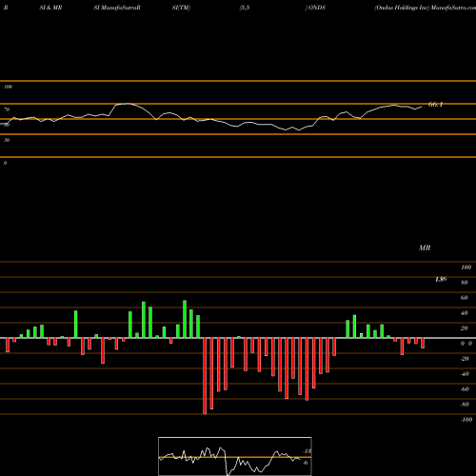Click the MR axis label -80
Screen dimensions: 476x476
[x=465, y=405]
